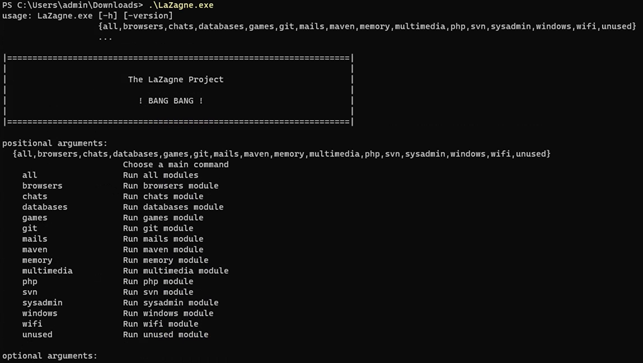Click 'Run unused module' description text
This screenshot has height=363, width=643.
(x=165, y=335)
